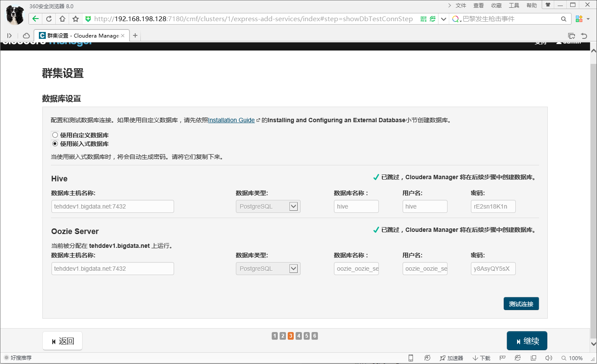This screenshot has width=597, height=364.
Task: Select 使用嵌入式数据库 radio option
Action: tap(55, 144)
